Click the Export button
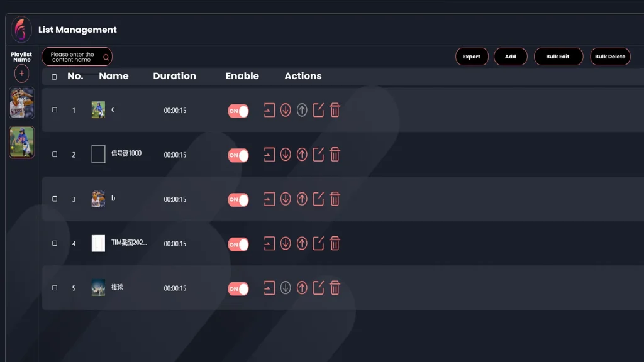The height and width of the screenshot is (362, 644). click(472, 57)
